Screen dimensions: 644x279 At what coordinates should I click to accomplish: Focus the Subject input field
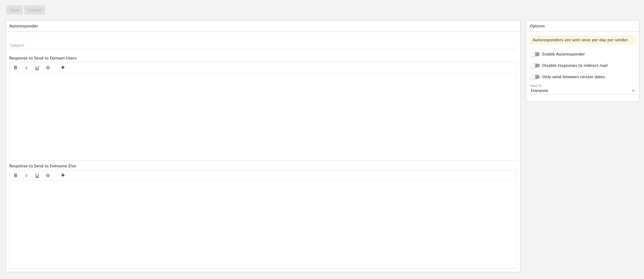[x=262, y=45]
